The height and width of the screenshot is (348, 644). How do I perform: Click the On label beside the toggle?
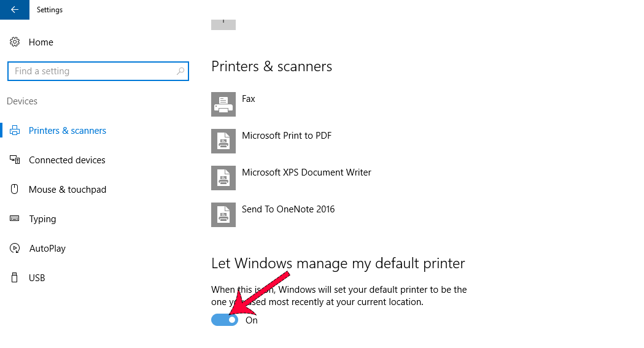[x=251, y=320]
